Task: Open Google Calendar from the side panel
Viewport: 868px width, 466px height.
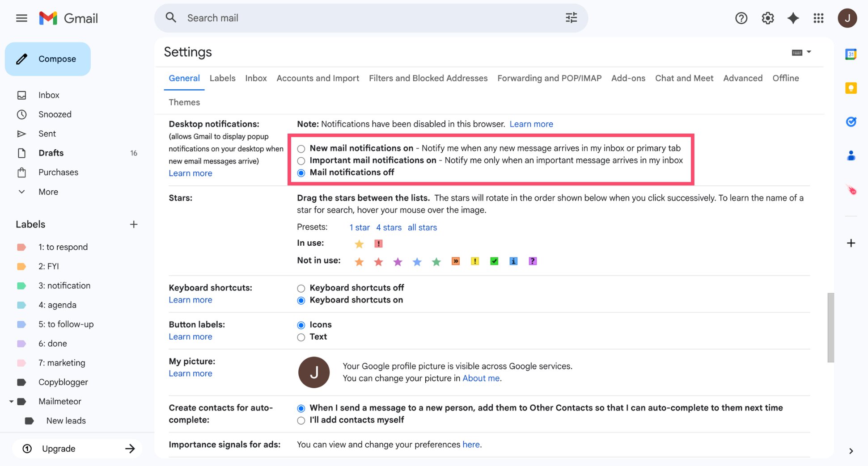Action: (851, 54)
